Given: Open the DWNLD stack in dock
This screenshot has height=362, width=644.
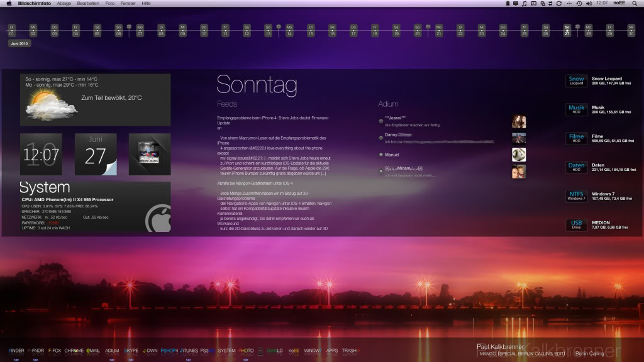Looking at the screenshot, I should [x=275, y=351].
